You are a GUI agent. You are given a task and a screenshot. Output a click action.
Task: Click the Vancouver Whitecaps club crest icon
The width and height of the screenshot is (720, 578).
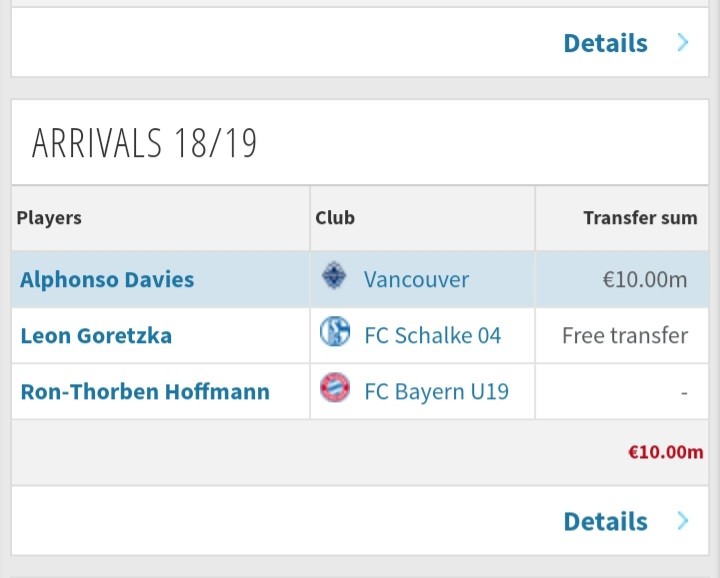[x=334, y=277]
